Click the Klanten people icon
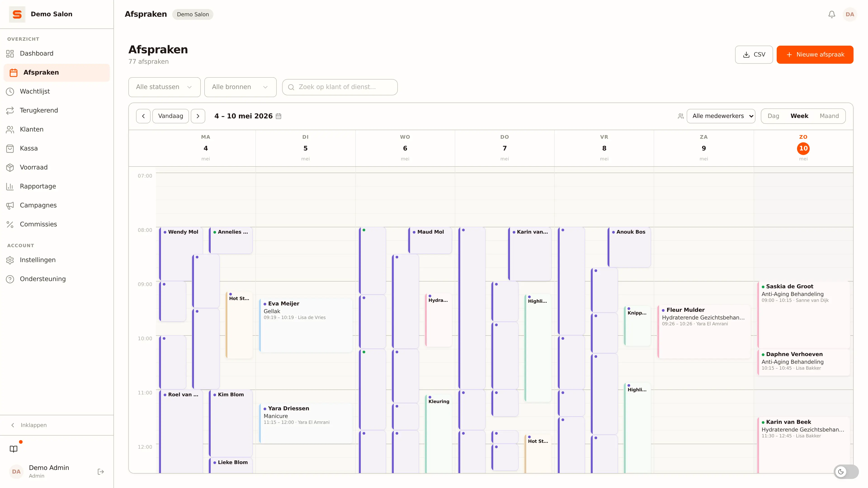 10,129
